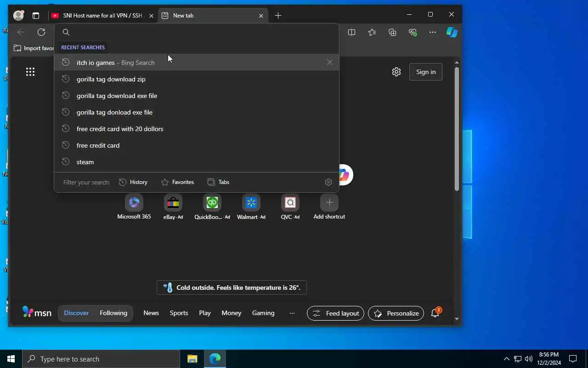Open the eBay ad shortcut
The height and width of the screenshot is (368, 588).
(x=173, y=207)
